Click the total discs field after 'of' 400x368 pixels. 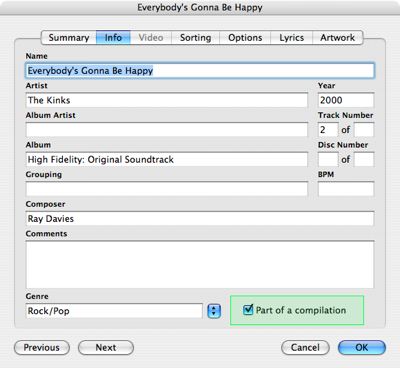(364, 159)
